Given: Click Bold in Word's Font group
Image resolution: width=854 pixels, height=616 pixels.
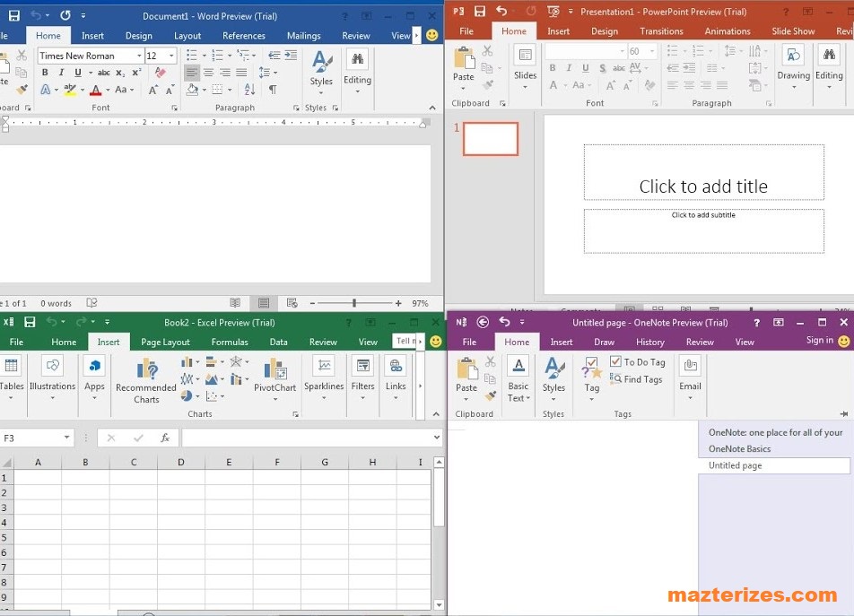Looking at the screenshot, I should (45, 73).
